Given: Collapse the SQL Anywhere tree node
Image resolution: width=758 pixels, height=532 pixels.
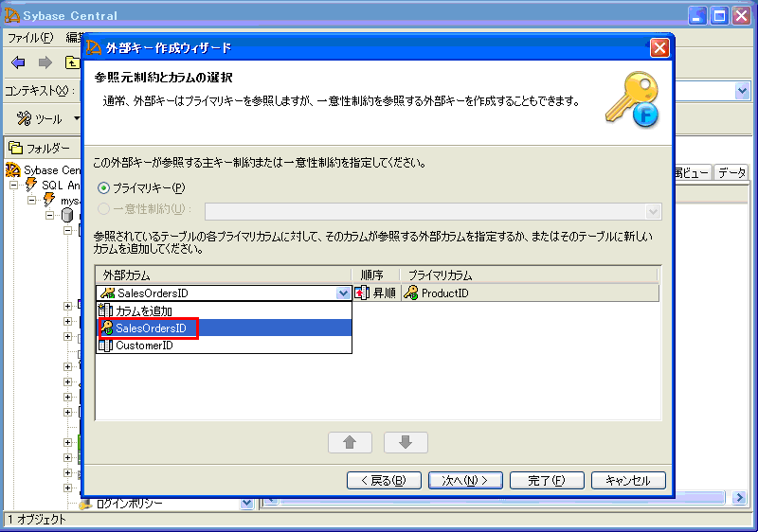Looking at the screenshot, I should pyautogui.click(x=15, y=186).
